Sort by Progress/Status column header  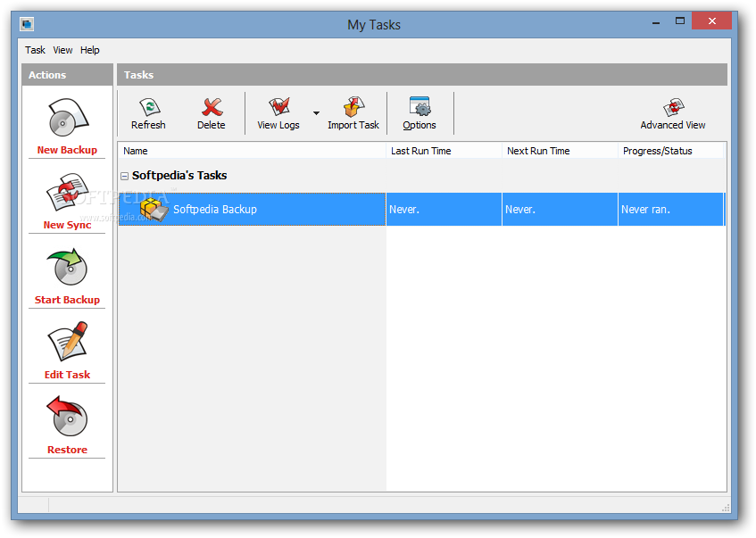coord(670,151)
